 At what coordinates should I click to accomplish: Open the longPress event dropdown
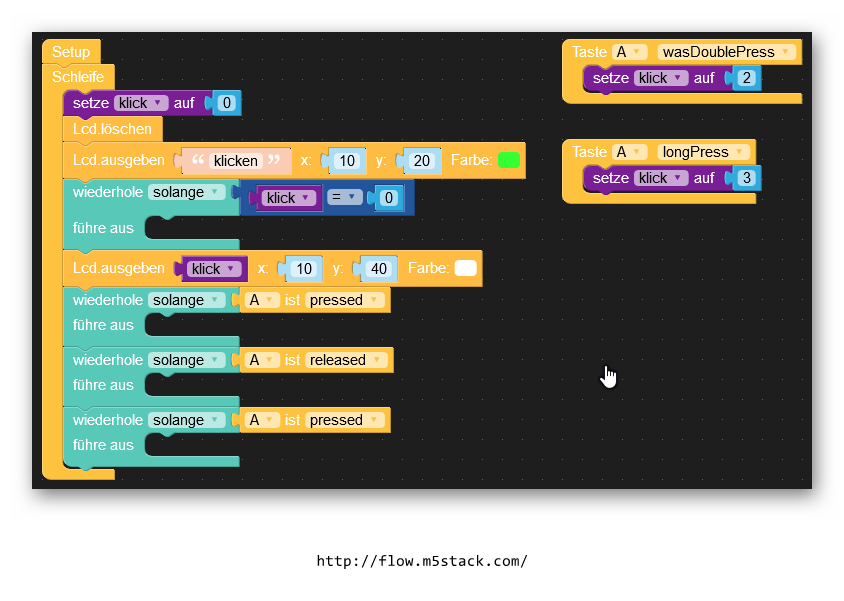703,152
